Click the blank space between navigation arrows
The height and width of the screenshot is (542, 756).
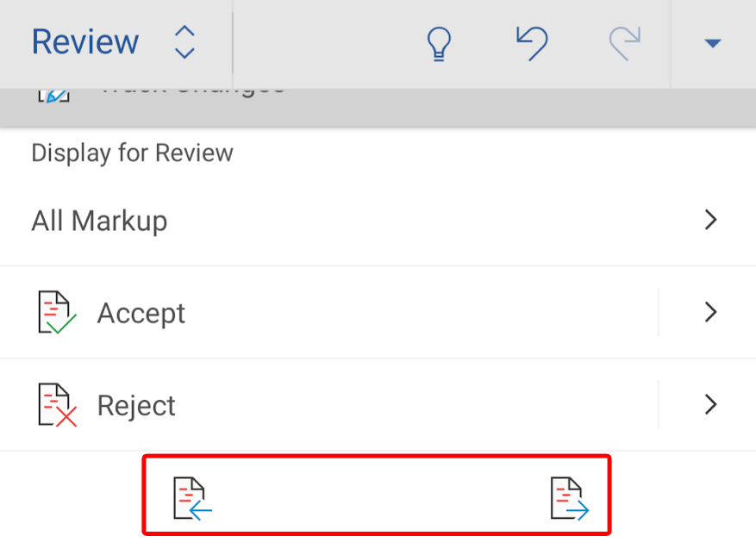[379, 498]
